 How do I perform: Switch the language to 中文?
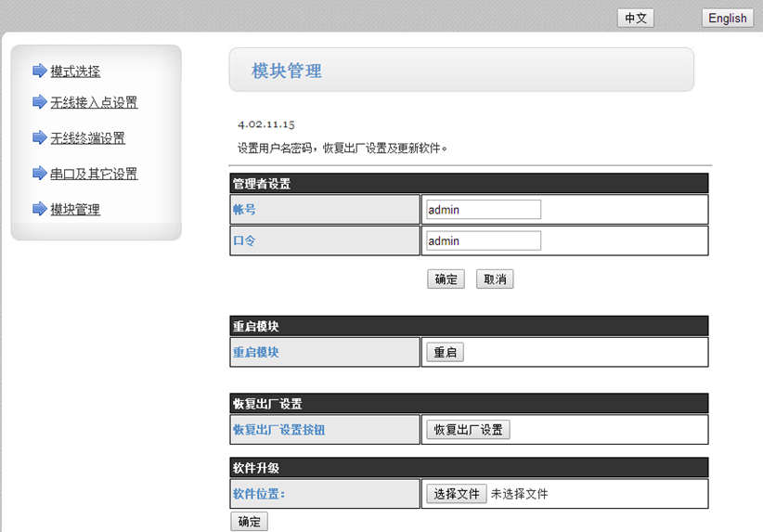(636, 18)
